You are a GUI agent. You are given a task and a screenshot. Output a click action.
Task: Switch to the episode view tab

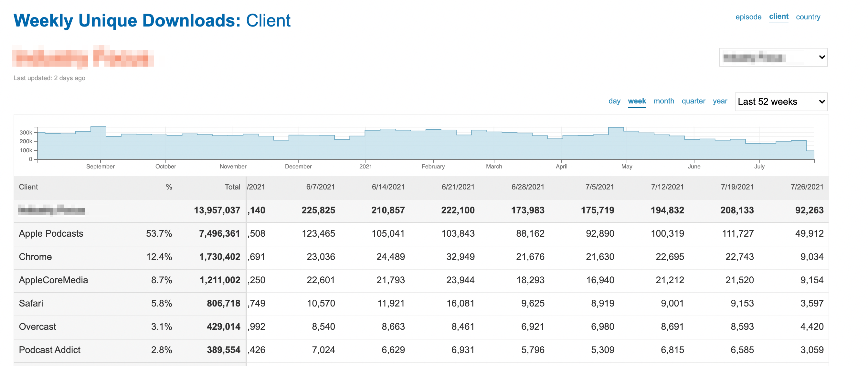point(748,17)
